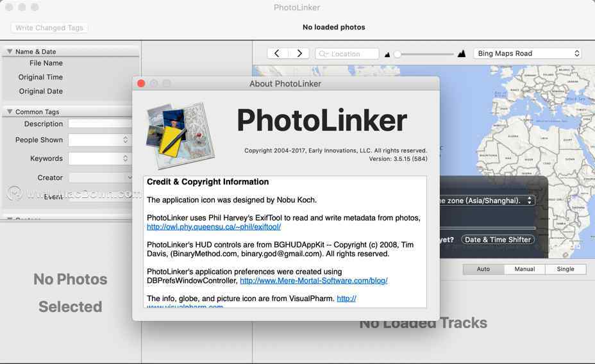The image size is (595, 364).
Task: Open the Date & Time Shifter
Action: (498, 240)
